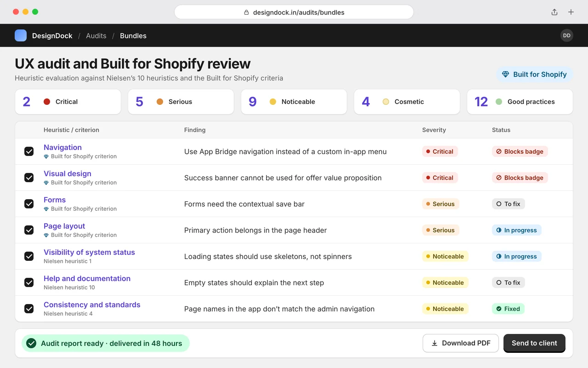Click the blocked icon in Visual design status

pyautogui.click(x=499, y=178)
